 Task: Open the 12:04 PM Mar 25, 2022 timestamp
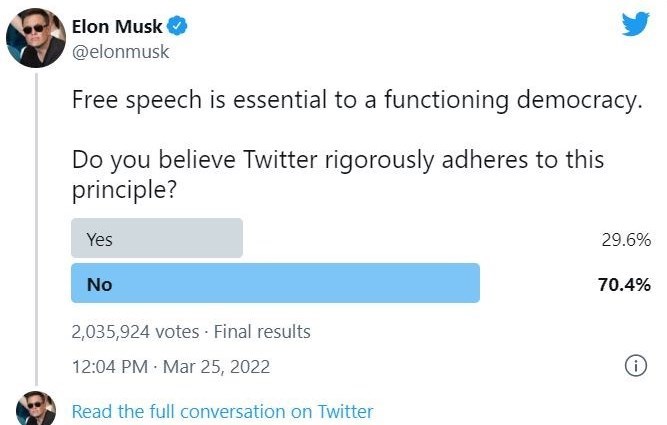(x=170, y=367)
